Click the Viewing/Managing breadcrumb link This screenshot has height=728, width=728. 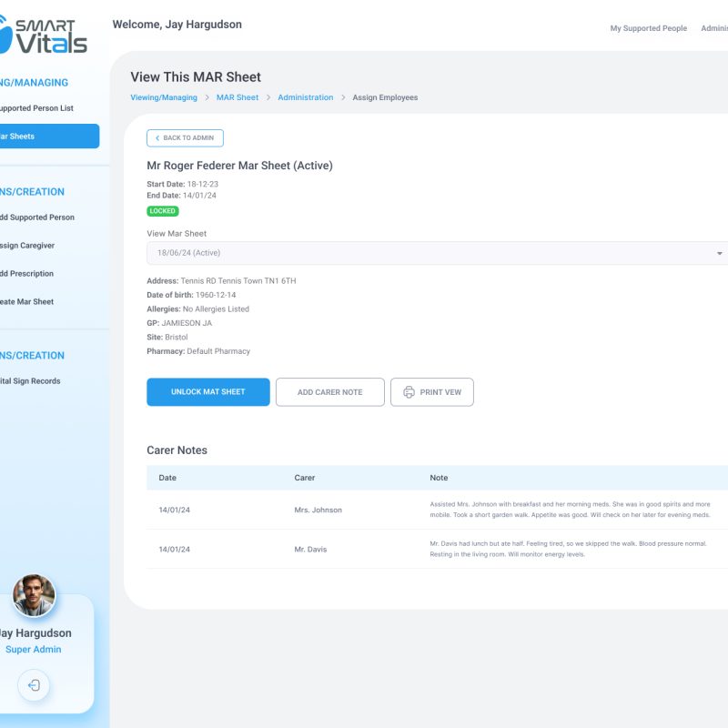click(164, 97)
